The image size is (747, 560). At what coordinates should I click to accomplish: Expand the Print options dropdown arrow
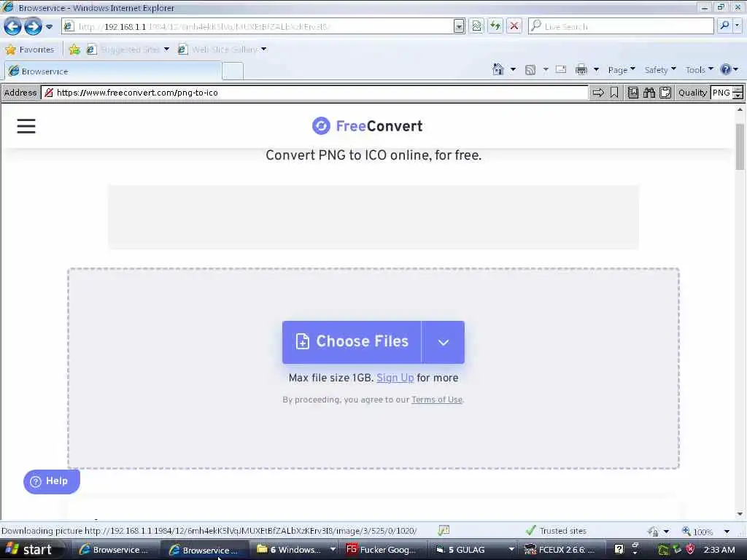(x=596, y=70)
